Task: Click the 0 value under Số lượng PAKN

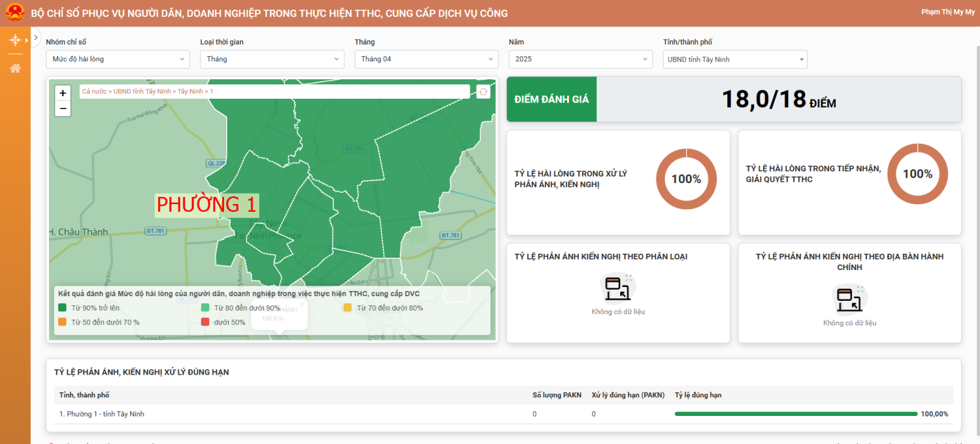Action: click(534, 414)
